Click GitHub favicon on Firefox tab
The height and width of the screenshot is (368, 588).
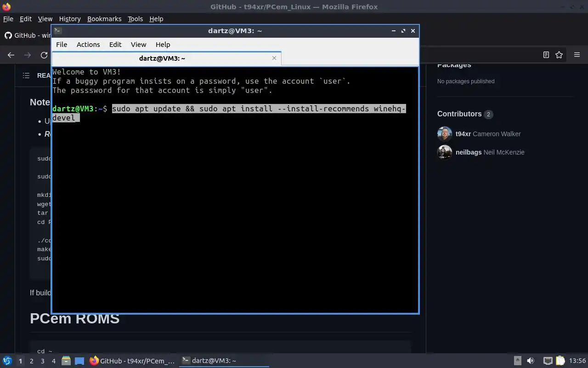pos(8,35)
